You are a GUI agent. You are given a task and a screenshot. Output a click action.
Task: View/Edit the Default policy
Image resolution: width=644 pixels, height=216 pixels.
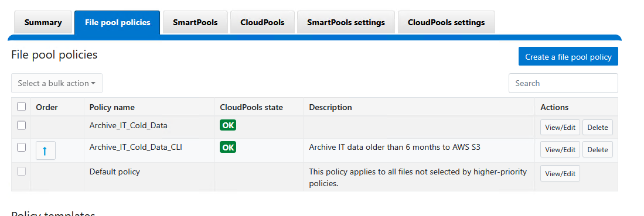point(560,174)
